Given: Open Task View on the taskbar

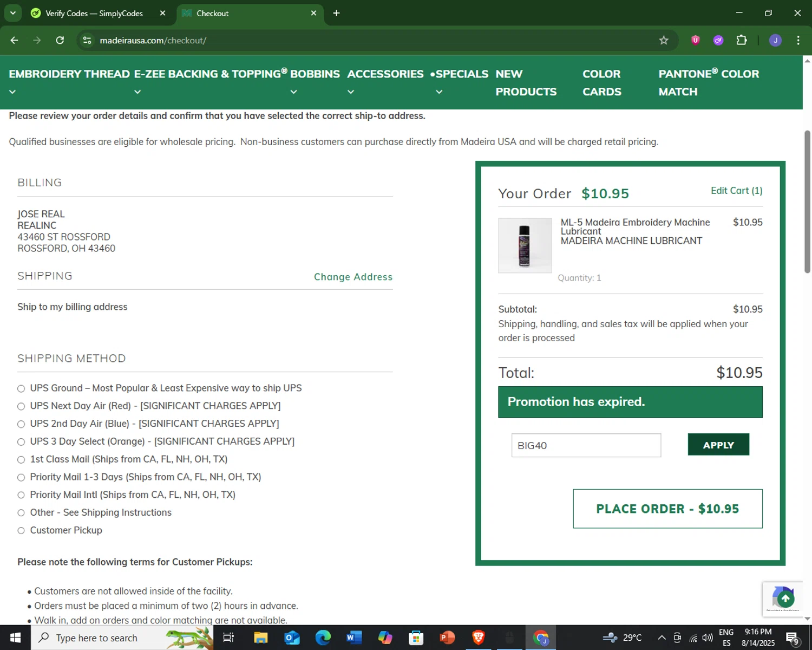Looking at the screenshot, I should pyautogui.click(x=228, y=638).
